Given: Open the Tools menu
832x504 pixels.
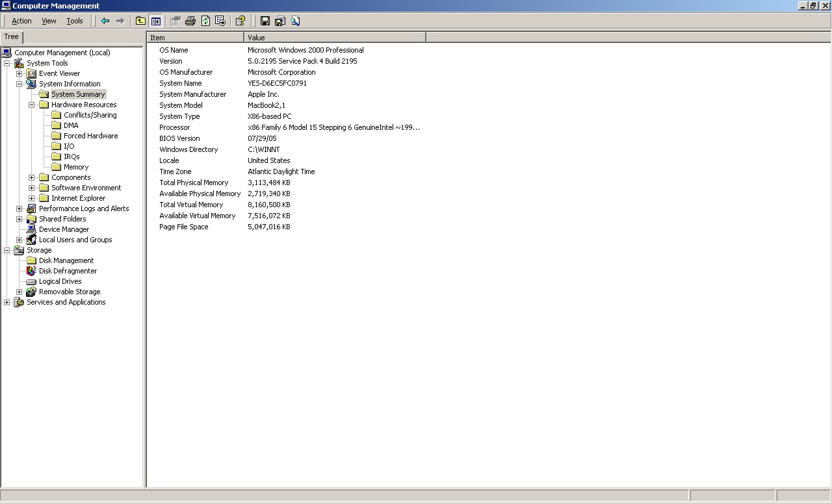Looking at the screenshot, I should pos(75,21).
